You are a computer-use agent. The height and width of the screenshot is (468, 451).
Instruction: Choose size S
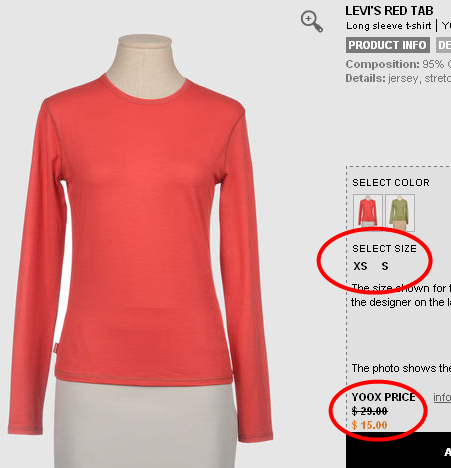click(385, 266)
